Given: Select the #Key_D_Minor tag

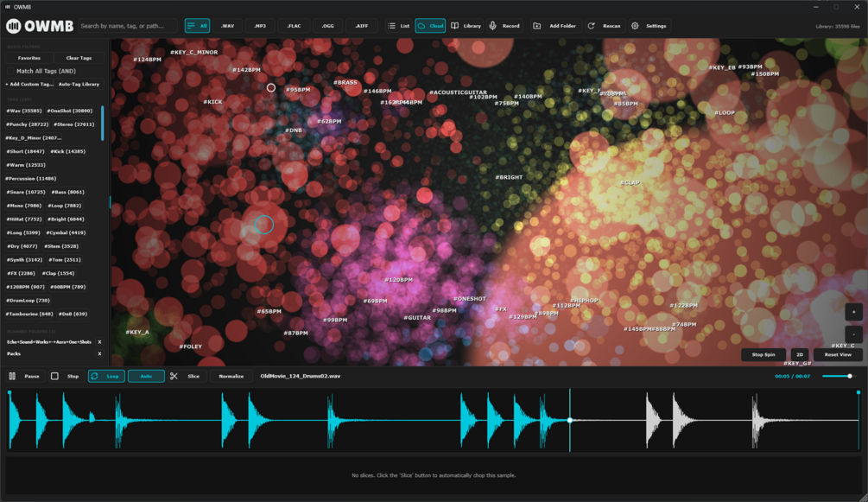Looking at the screenshot, I should pos(34,138).
